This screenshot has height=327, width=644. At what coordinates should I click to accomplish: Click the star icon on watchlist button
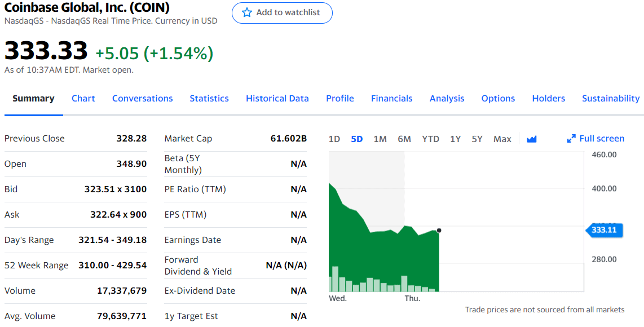pyautogui.click(x=246, y=13)
